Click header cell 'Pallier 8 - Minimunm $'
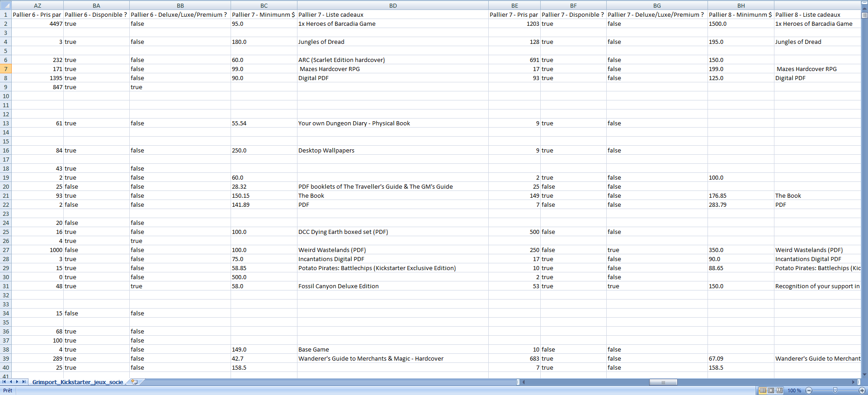868x395 pixels. pyautogui.click(x=741, y=14)
